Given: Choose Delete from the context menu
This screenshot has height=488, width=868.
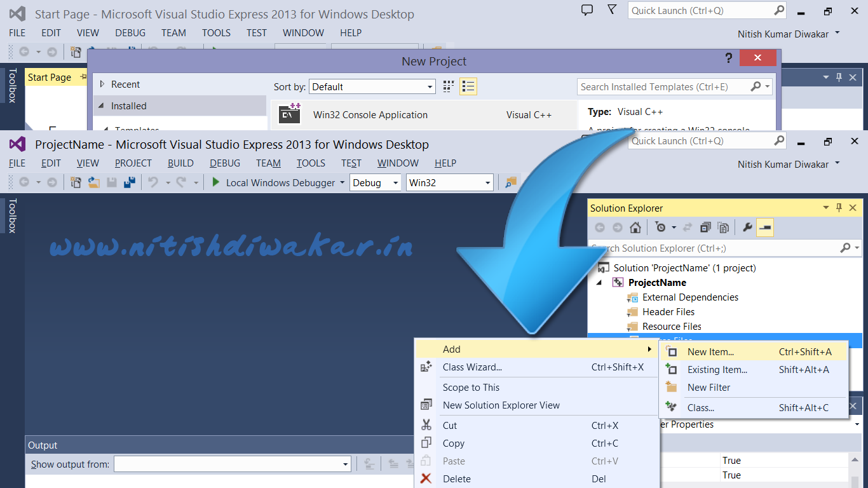Looking at the screenshot, I should 536,479.
